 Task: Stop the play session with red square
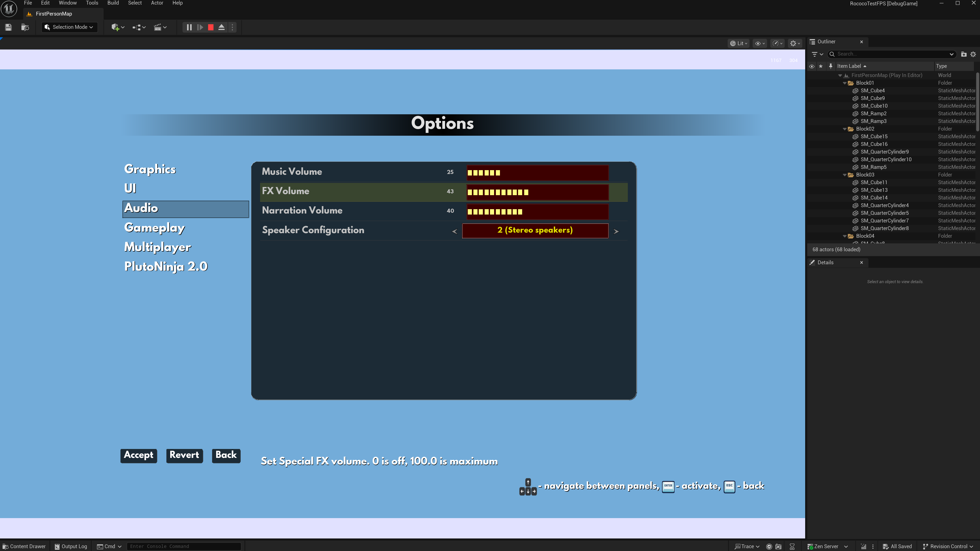(211, 27)
